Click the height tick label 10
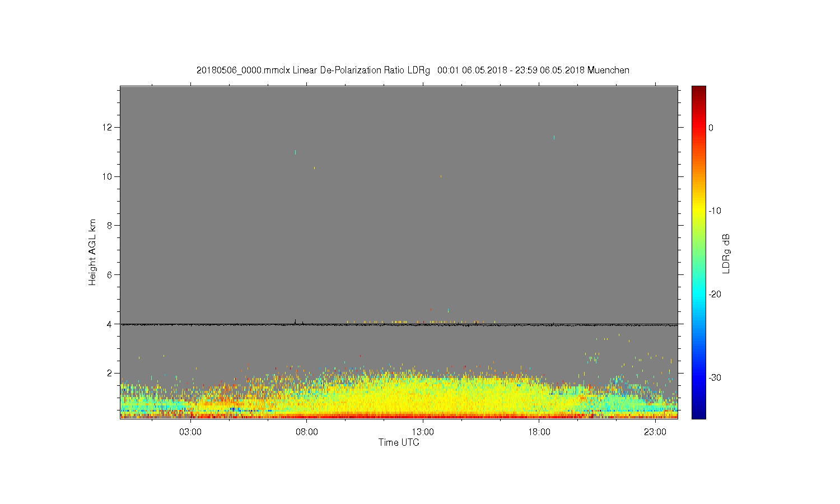The image size is (840, 504). point(108,176)
